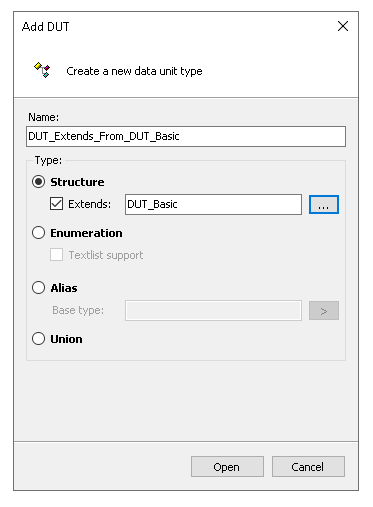Screen dimensions: 373x507
Task: Click inside the Extends DUT_Basic field
Action: (213, 204)
